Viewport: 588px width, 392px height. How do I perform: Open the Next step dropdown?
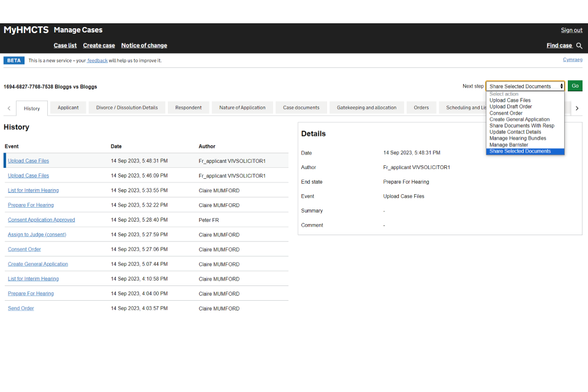tap(525, 86)
